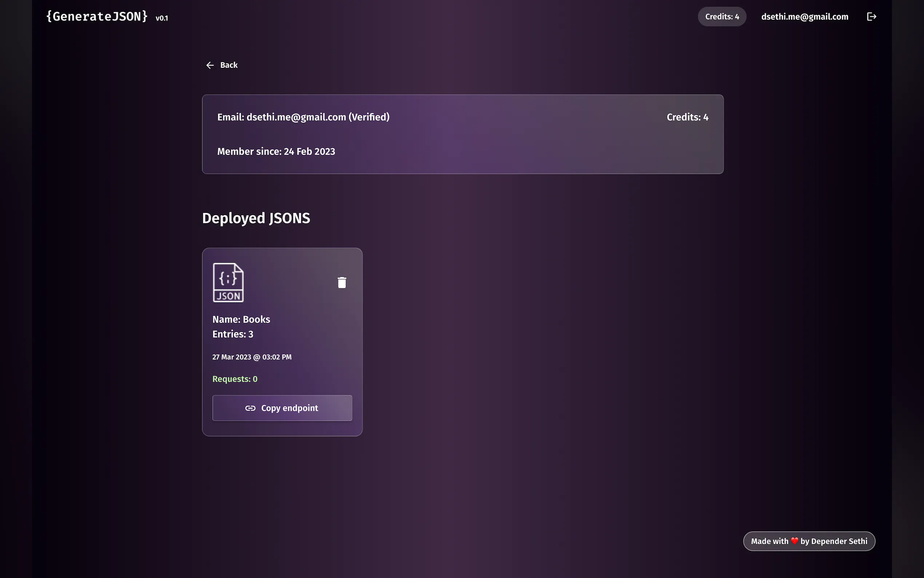The width and height of the screenshot is (924, 578).
Task: Click the red heart icon in footer
Action: coord(794,541)
